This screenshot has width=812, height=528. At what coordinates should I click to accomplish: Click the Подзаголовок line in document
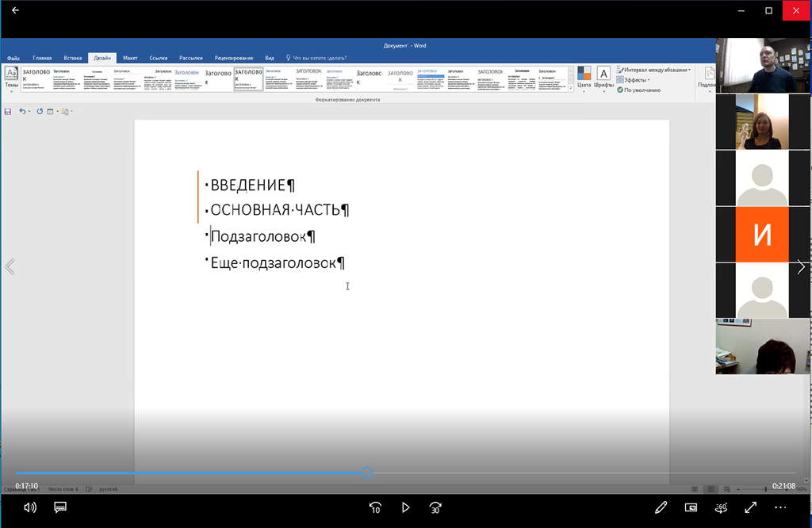(x=262, y=236)
